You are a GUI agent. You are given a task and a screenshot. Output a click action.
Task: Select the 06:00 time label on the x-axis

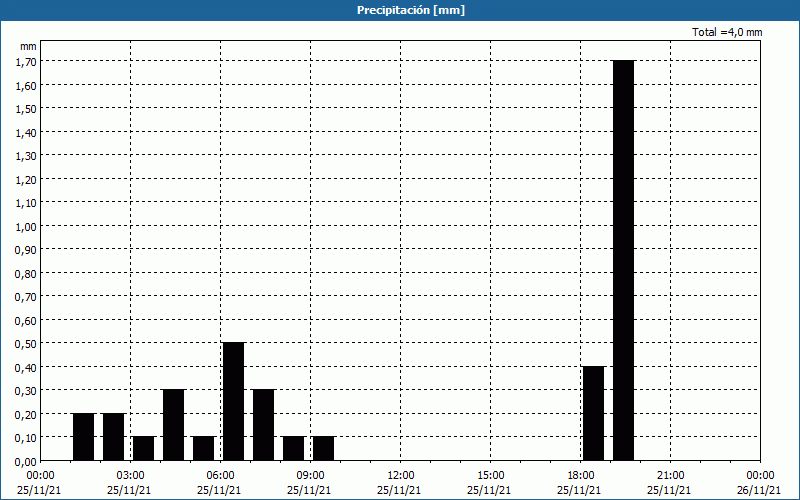[220, 476]
